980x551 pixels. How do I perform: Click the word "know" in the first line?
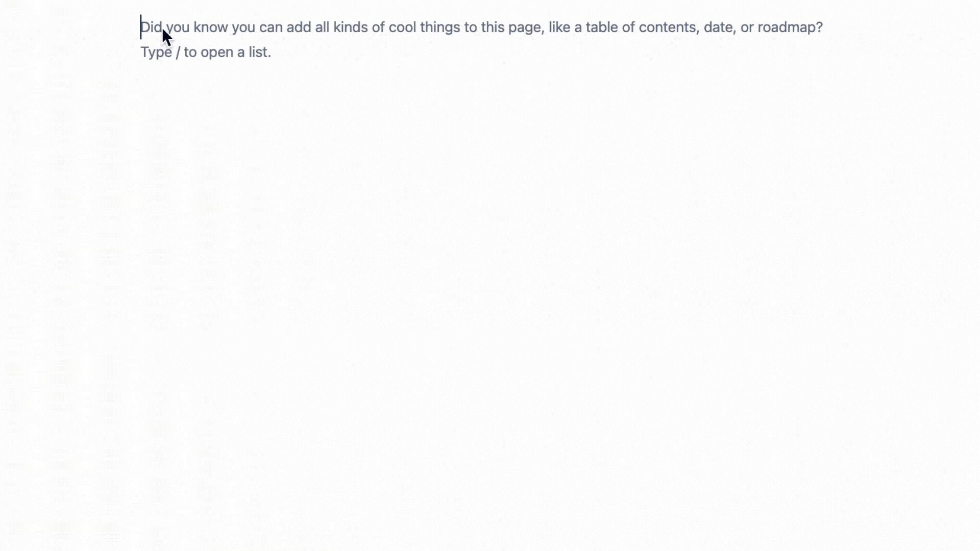210,27
